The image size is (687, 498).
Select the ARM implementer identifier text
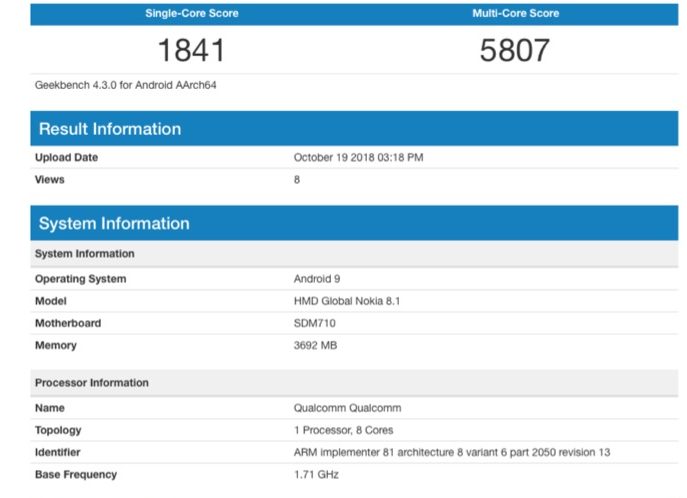(452, 452)
